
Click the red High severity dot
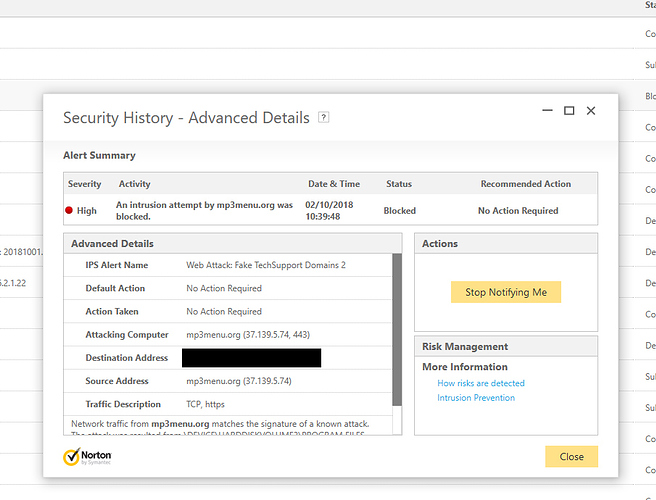click(69, 210)
